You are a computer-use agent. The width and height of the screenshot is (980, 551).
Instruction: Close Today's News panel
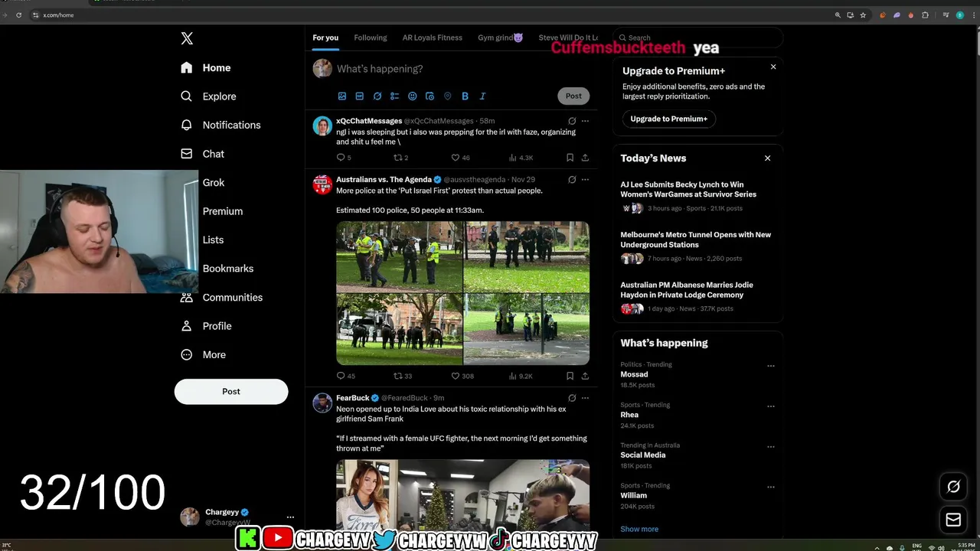767,158
